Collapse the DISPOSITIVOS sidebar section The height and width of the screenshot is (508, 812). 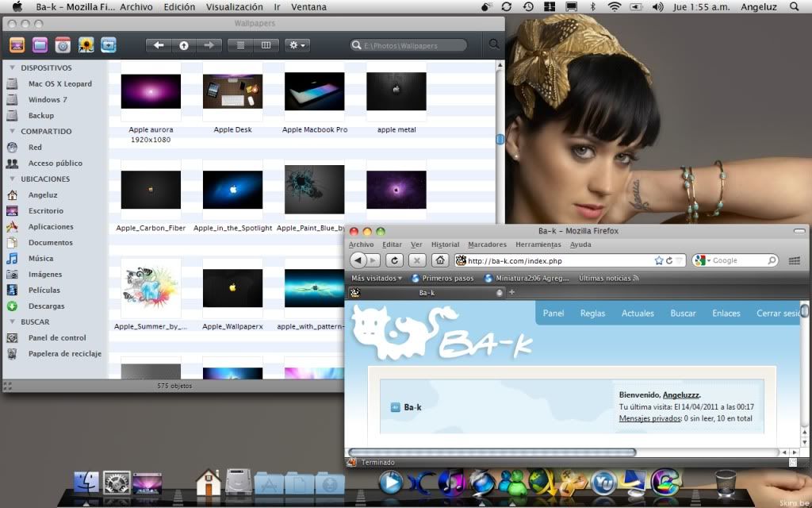(x=12, y=67)
